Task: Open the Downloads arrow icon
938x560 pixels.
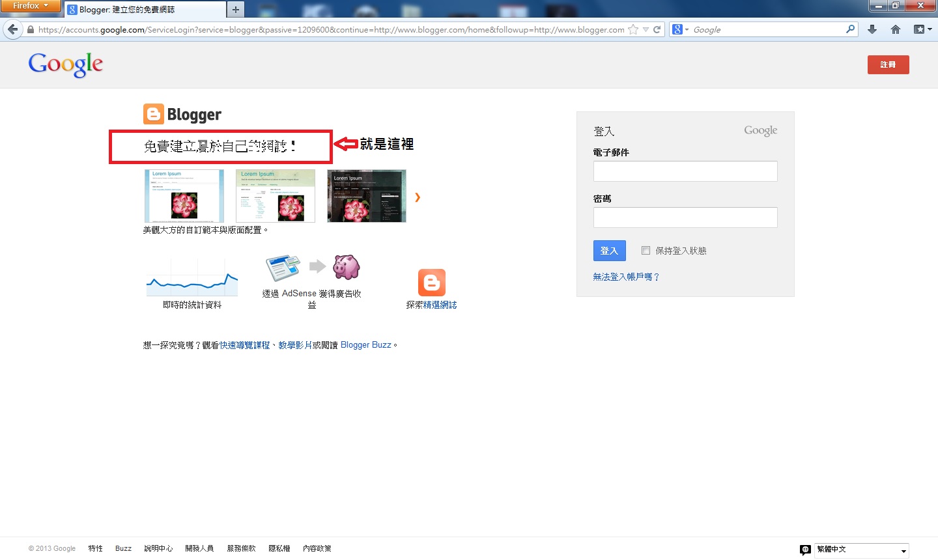Action: point(872,29)
